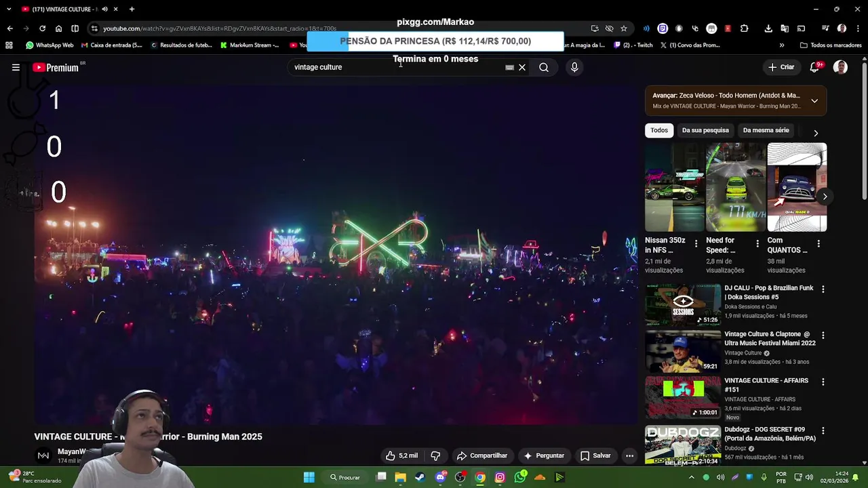Viewport: 868px width, 488px height.
Task: Open Mark4um Stream bookmark
Action: tap(250, 45)
